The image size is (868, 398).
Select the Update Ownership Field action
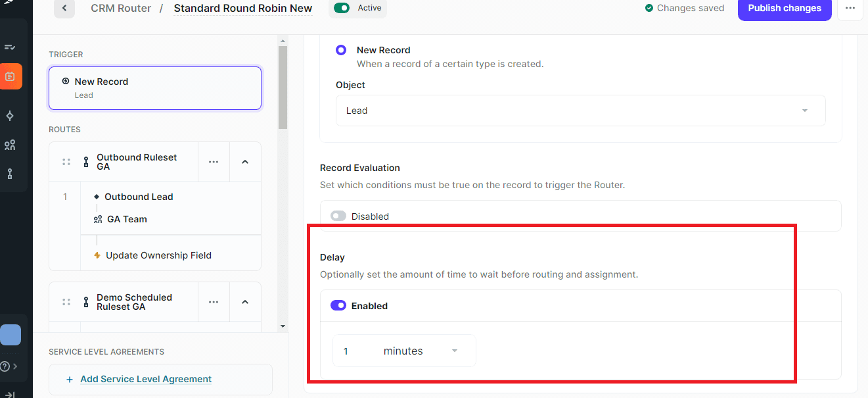(158, 255)
